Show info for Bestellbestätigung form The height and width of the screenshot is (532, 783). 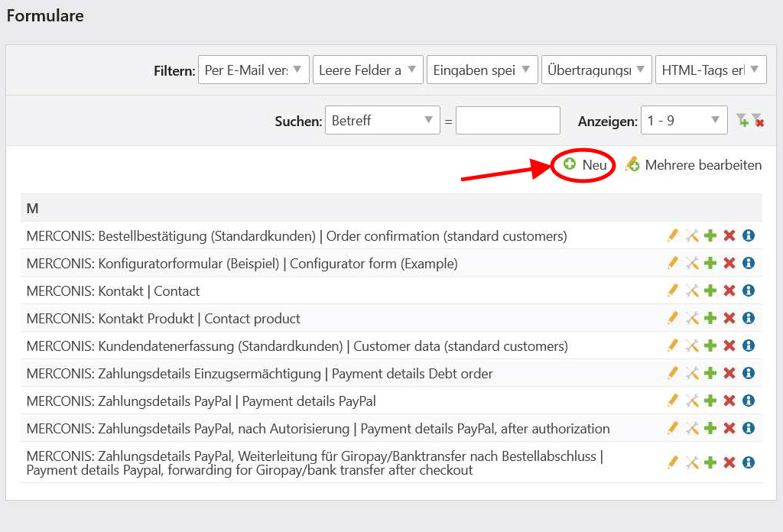click(748, 235)
